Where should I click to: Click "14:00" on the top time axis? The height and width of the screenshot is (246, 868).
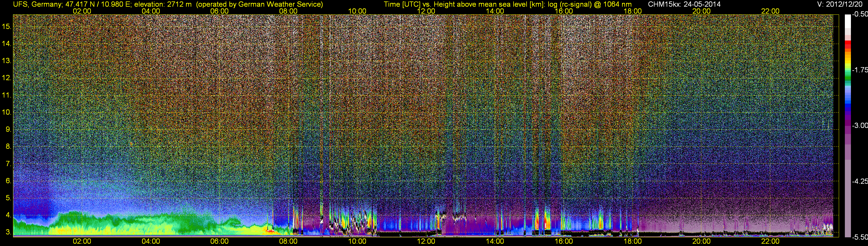pos(495,11)
